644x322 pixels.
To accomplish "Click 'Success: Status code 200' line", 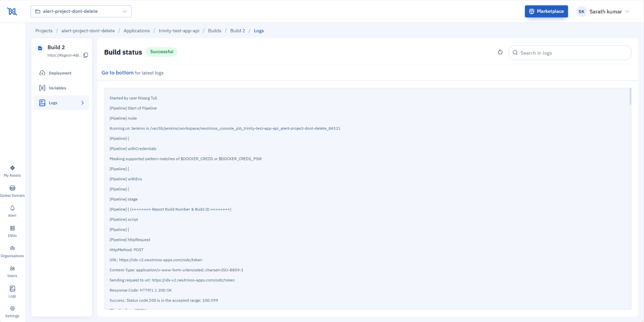I will (x=164, y=300).
